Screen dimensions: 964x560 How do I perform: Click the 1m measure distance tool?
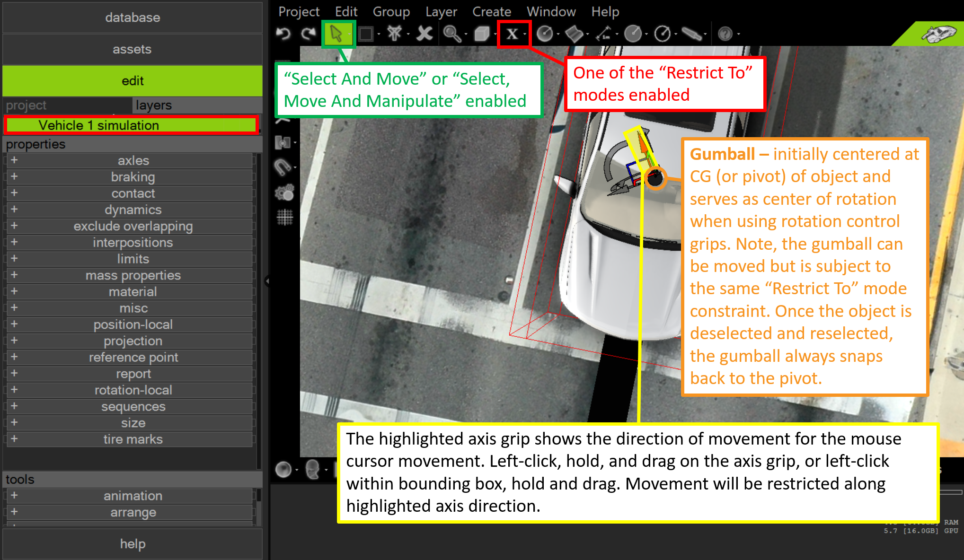(604, 34)
